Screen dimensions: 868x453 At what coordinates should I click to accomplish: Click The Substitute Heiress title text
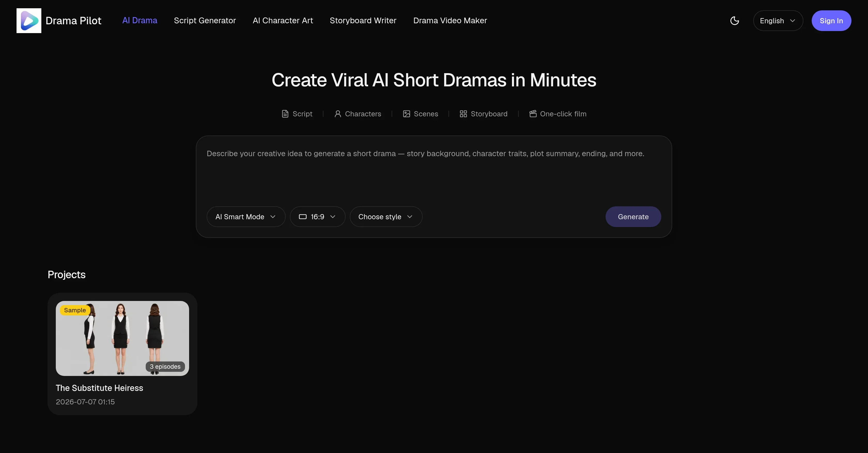point(99,388)
